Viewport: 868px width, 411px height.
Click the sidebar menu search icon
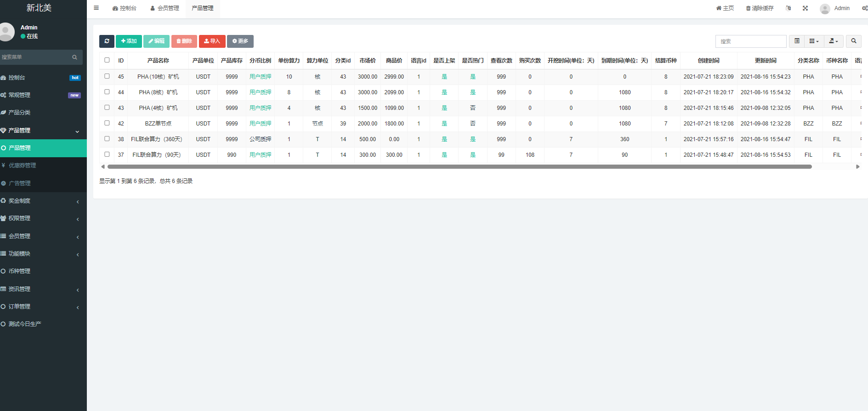74,57
